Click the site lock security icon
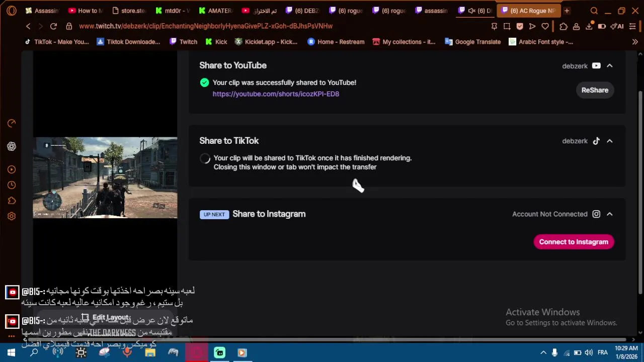 pyautogui.click(x=69, y=26)
